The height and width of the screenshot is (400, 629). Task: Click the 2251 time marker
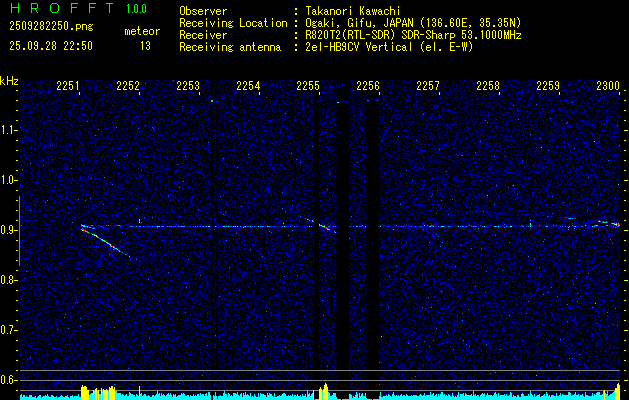68,85
